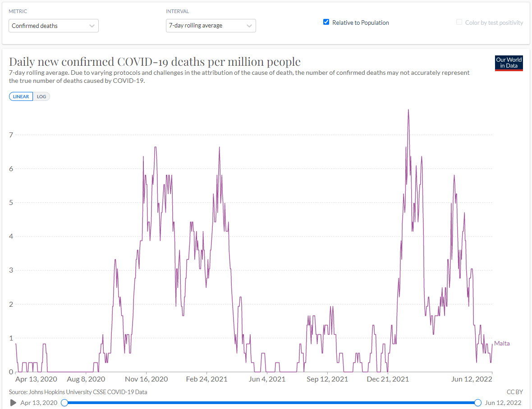Uncheck Relative to Population checkbox
This screenshot has width=532, height=409.
point(326,22)
